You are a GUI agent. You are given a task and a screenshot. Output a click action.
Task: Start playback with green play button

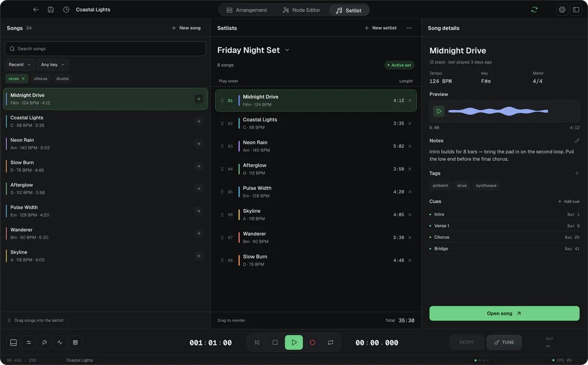click(x=294, y=342)
